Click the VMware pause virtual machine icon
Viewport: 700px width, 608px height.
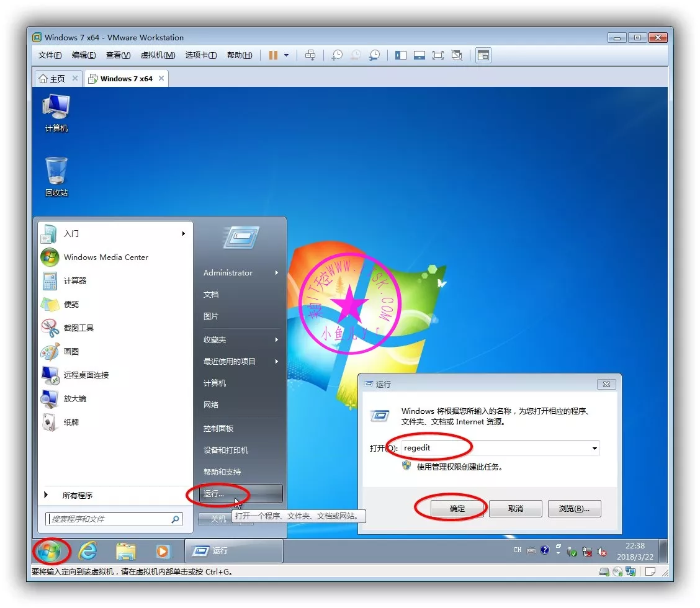point(273,55)
